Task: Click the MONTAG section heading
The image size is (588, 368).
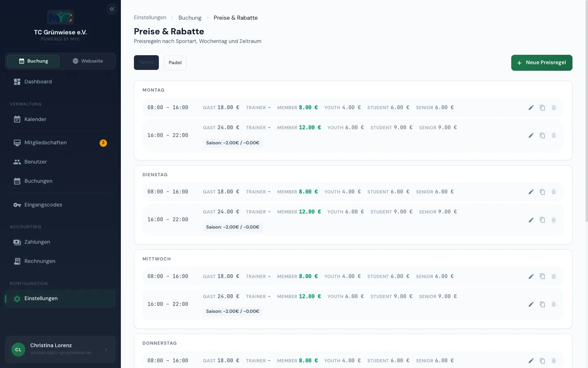Action: pyautogui.click(x=154, y=90)
